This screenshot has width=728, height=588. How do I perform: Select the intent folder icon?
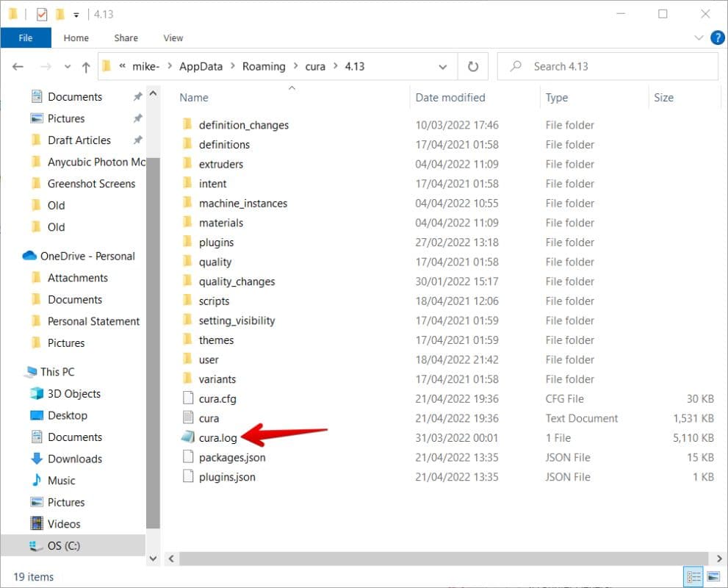[187, 182]
